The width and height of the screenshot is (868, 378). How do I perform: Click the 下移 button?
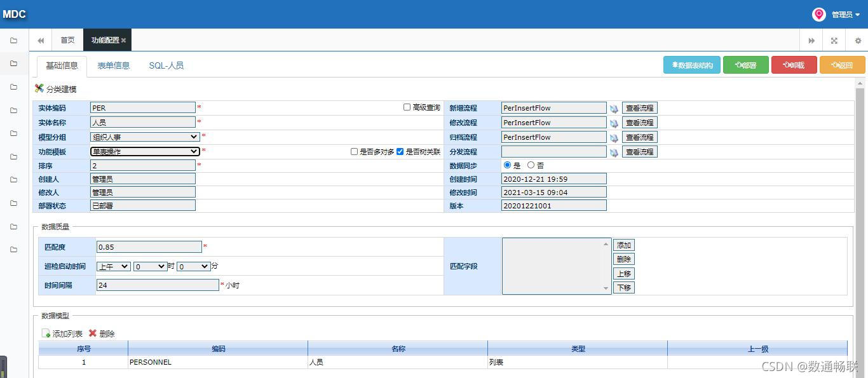coord(624,288)
